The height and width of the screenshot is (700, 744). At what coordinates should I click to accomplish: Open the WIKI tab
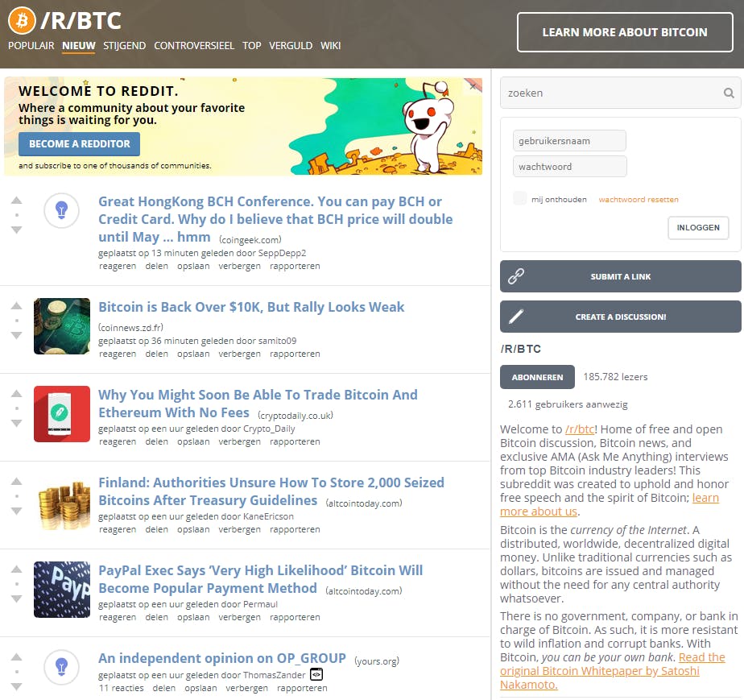(x=331, y=46)
